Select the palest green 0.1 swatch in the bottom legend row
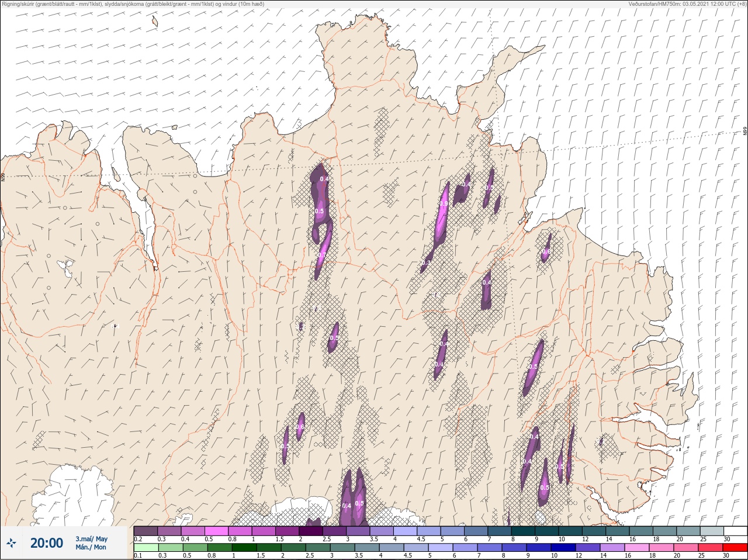The width and height of the screenshot is (748, 560). point(146,548)
